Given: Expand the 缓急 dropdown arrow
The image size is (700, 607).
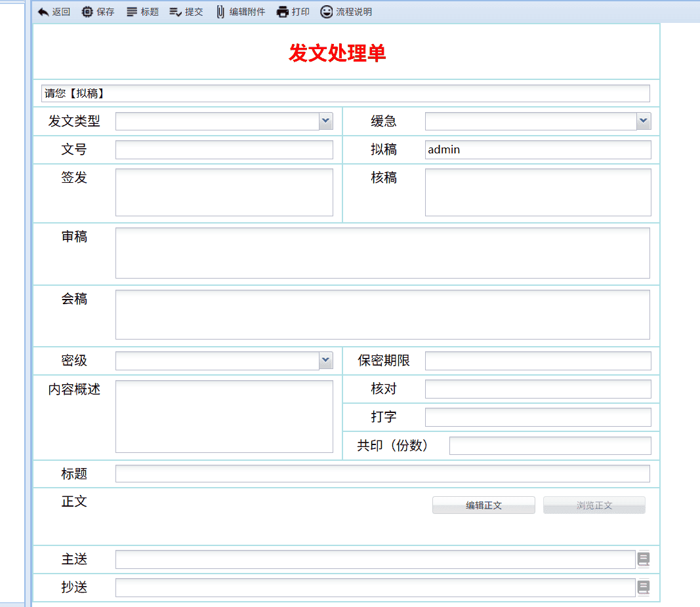Looking at the screenshot, I should point(644,121).
